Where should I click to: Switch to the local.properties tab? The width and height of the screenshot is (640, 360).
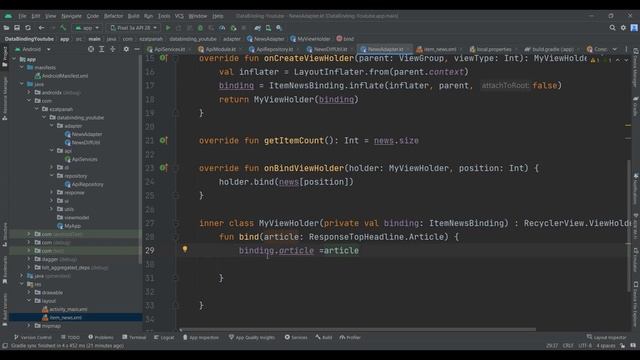492,49
